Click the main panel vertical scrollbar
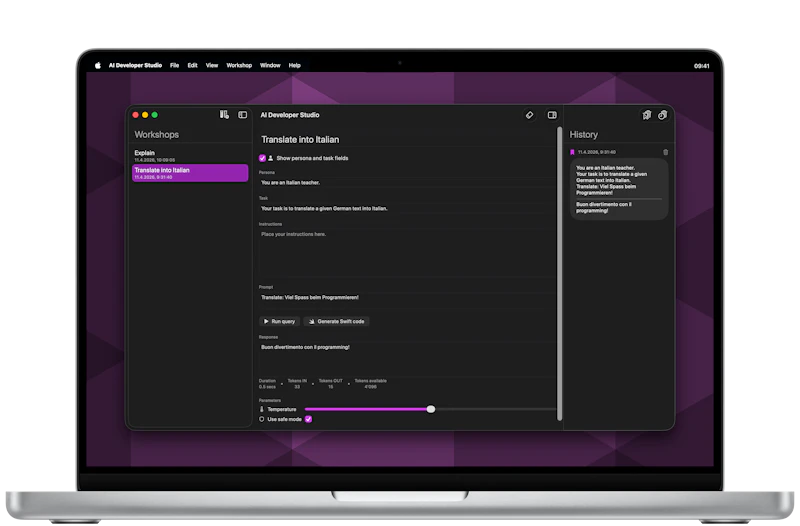Viewport: 800px width, 526px height. tap(559, 273)
